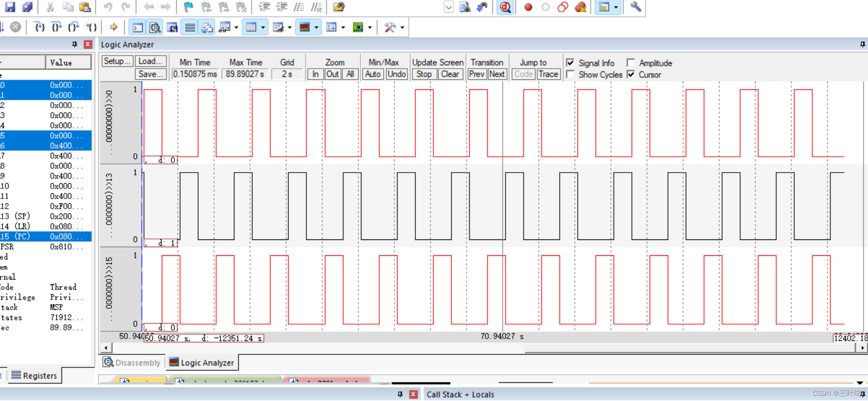Click the Clear button
This screenshot has height=401, width=868.
click(450, 74)
